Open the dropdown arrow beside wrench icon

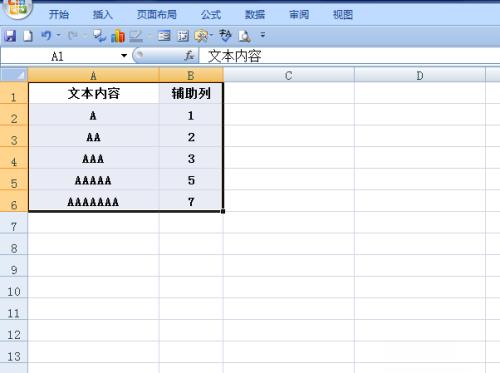[x=212, y=35]
